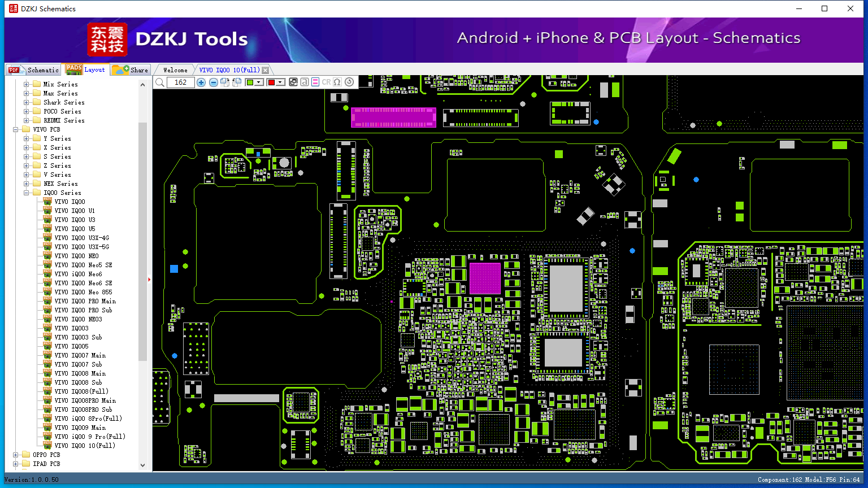Select the VIVO IQOO 10(Full) document tab

[229, 70]
